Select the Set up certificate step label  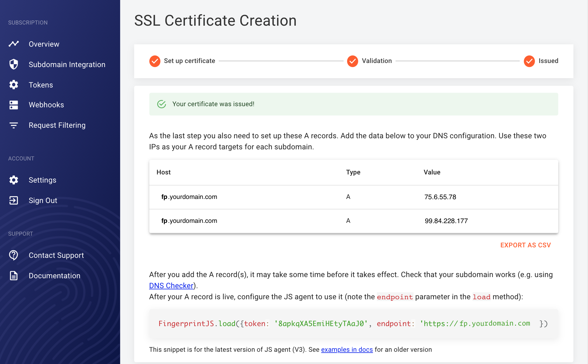190,61
